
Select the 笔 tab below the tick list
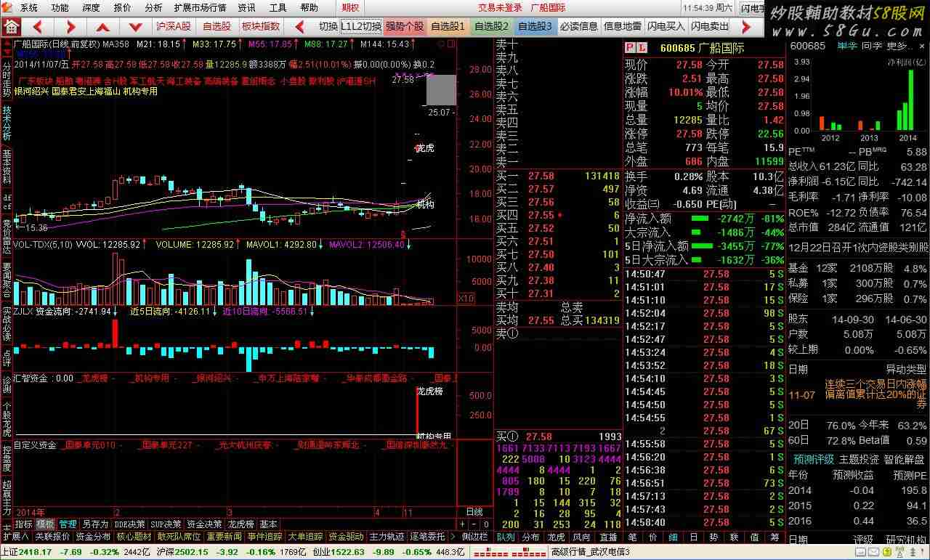[x=633, y=537]
